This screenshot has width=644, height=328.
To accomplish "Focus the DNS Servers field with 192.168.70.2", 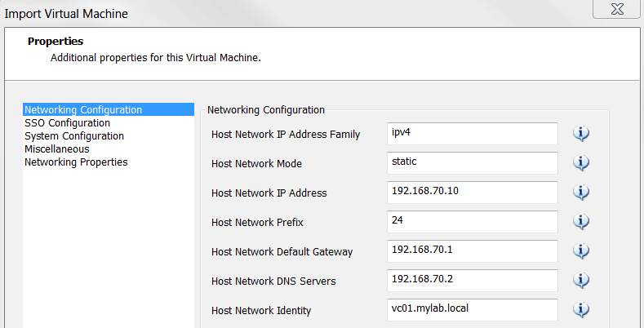I will point(472,280).
